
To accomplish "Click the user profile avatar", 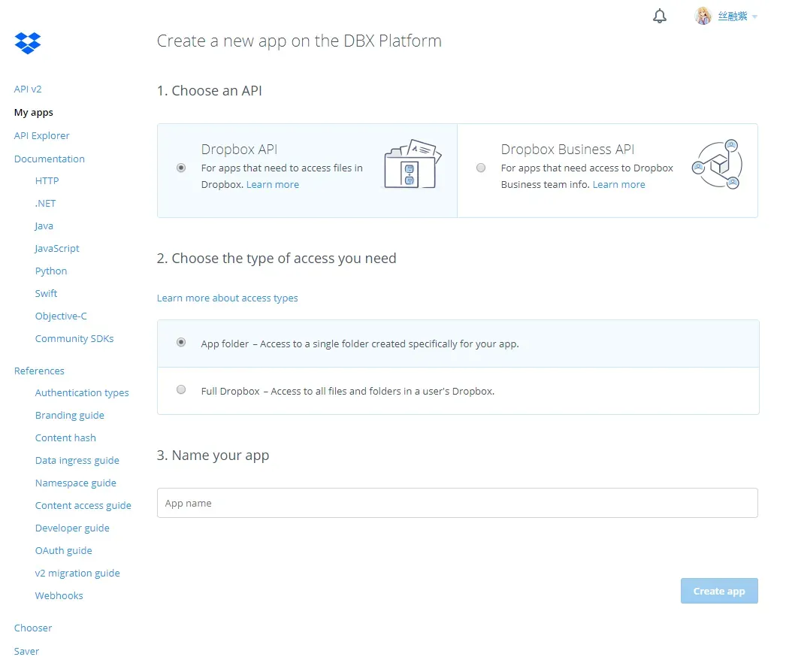I will click(x=703, y=16).
